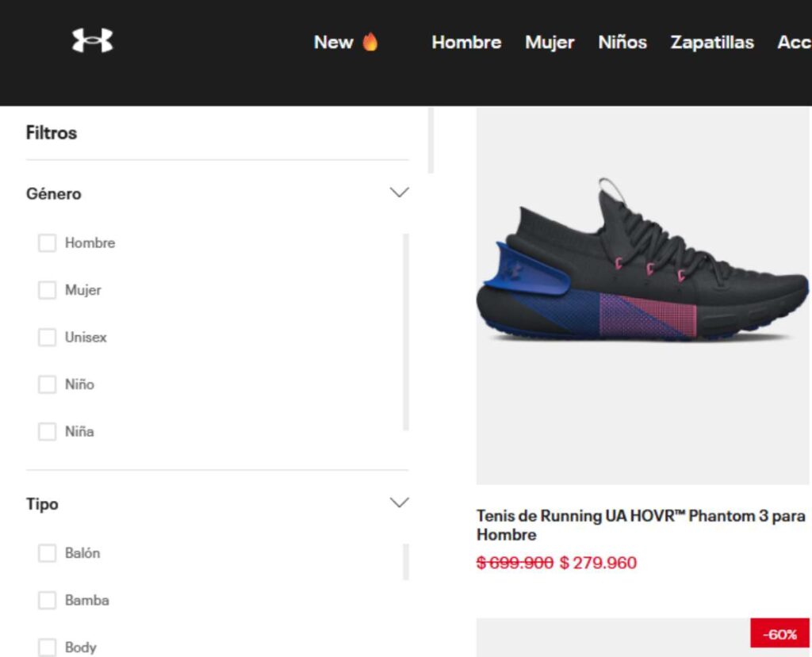Open the Niños navigation menu
This screenshot has height=657, width=812.
(622, 42)
